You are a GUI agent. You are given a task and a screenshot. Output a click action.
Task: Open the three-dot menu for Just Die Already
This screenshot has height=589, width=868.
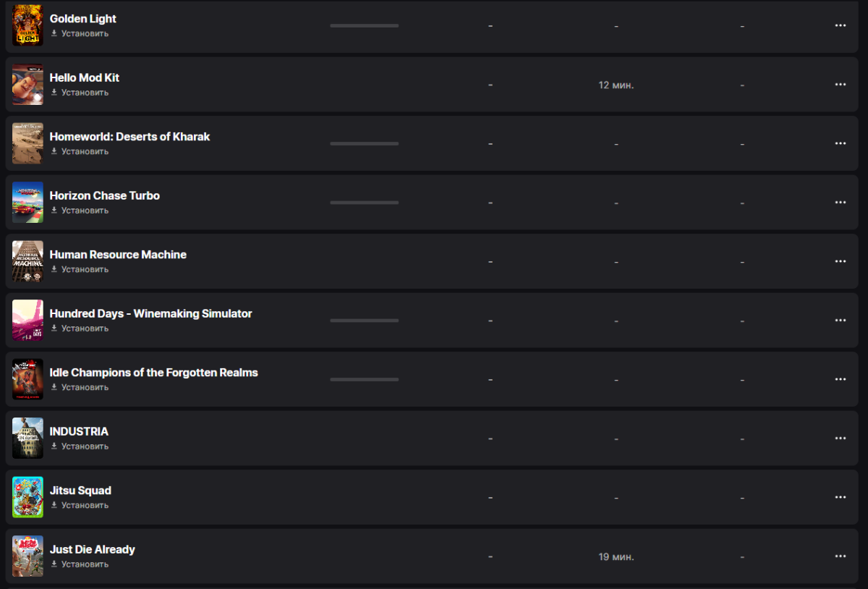pyautogui.click(x=840, y=556)
